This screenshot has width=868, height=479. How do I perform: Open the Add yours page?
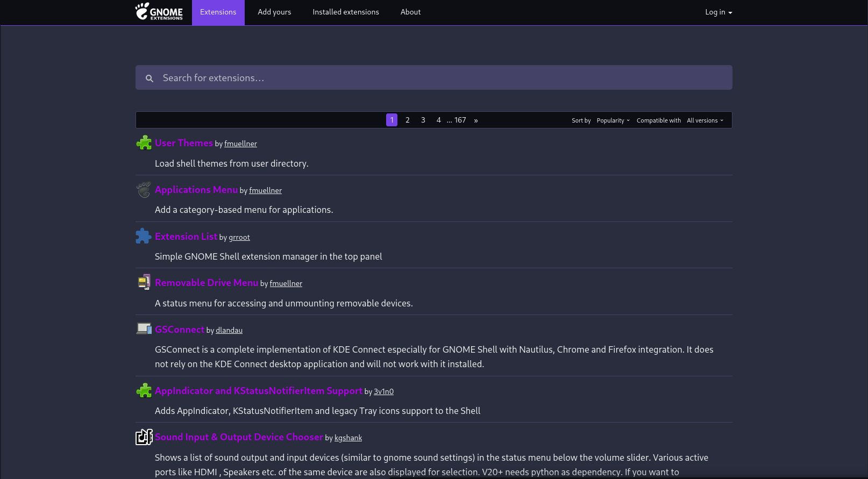pos(274,12)
